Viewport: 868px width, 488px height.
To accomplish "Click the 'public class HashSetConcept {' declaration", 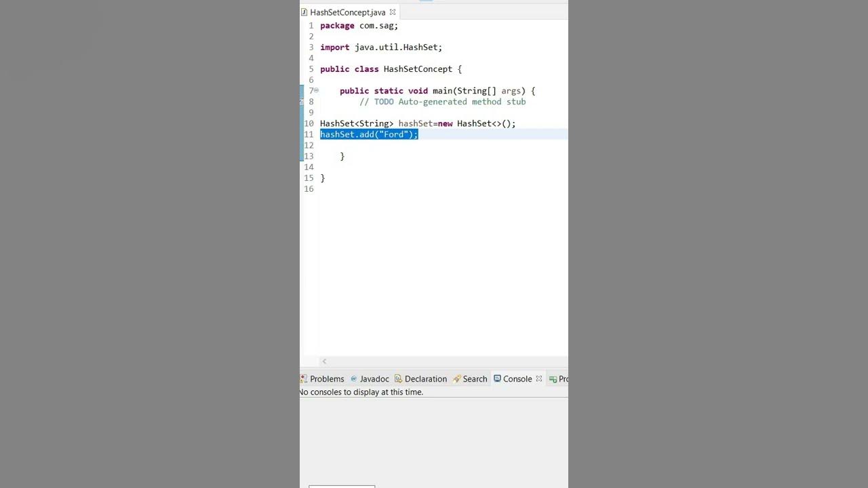I will tap(391, 69).
